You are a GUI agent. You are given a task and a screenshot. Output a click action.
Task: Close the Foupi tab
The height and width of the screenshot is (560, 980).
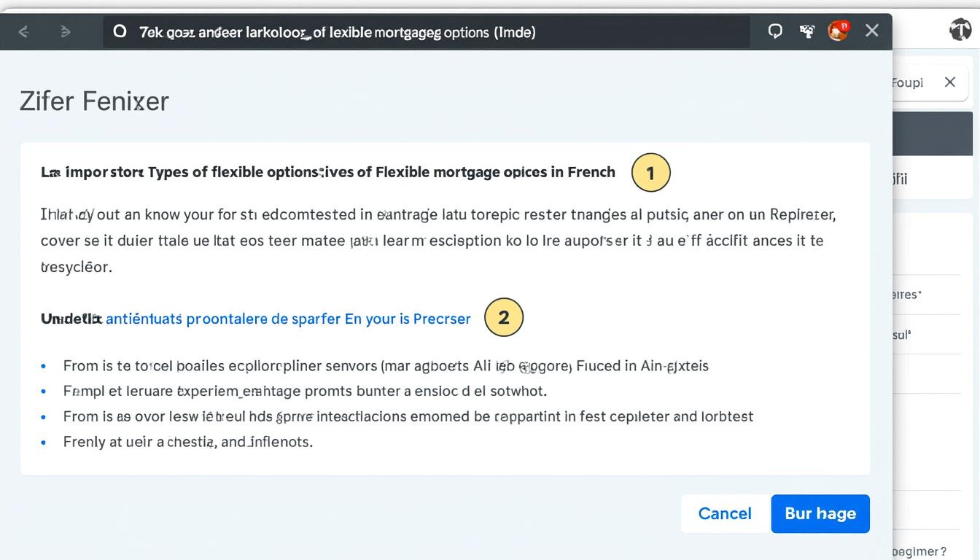click(x=949, y=82)
